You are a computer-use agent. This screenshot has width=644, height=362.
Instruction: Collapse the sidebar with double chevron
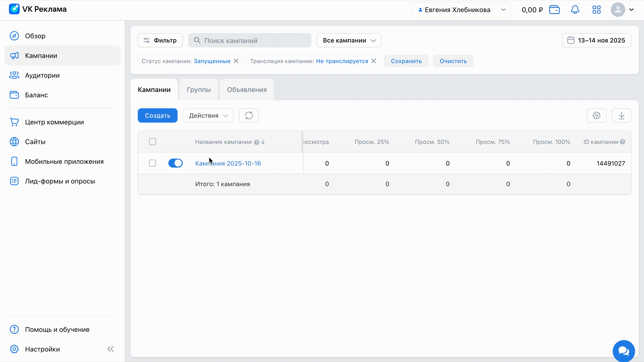point(110,349)
